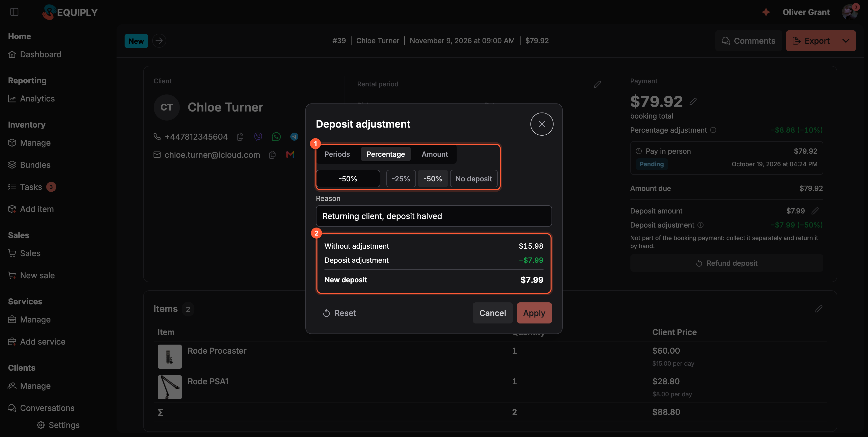Viewport: 868px width, 437px height.
Task: Open Bundles in the sidebar
Action: (x=29, y=165)
